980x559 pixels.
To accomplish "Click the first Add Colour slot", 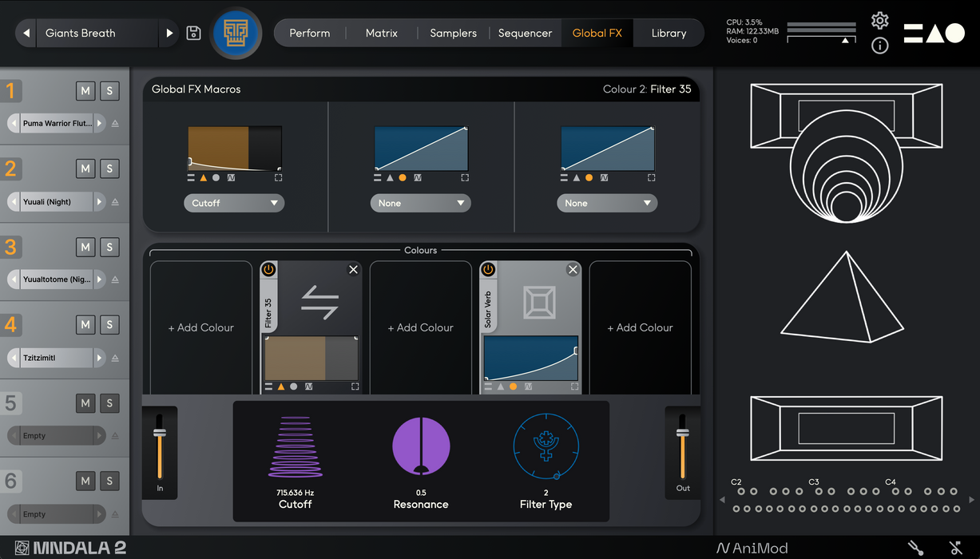I will click(200, 327).
